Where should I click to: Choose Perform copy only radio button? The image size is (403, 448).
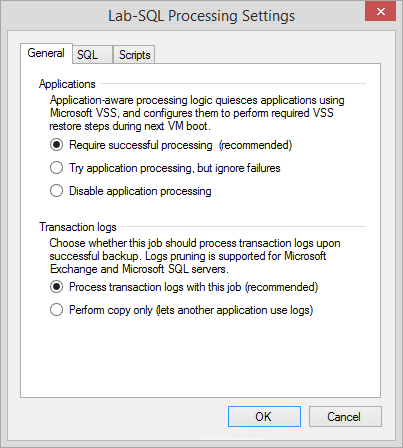click(x=56, y=310)
